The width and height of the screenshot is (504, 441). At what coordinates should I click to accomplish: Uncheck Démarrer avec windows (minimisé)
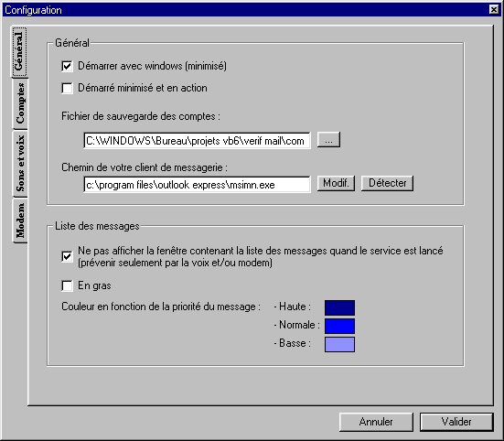tap(67, 66)
